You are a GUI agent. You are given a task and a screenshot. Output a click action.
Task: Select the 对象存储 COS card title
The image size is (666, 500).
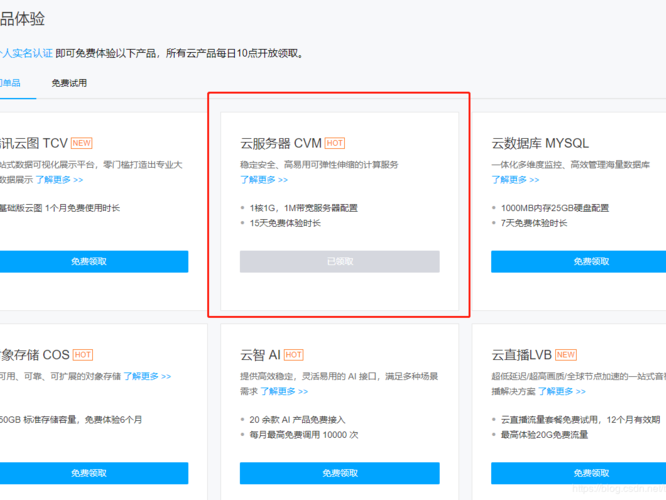(35, 355)
